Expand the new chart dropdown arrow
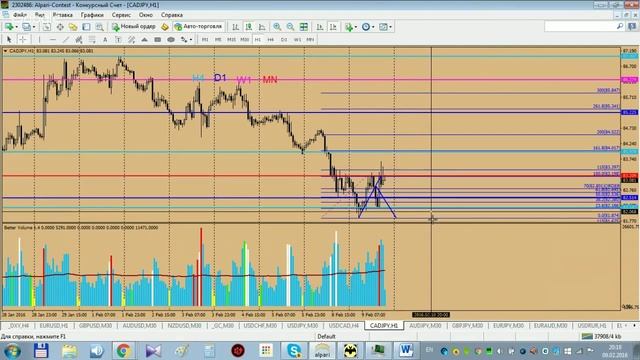This screenshot has width=640, height=360. 16,27
